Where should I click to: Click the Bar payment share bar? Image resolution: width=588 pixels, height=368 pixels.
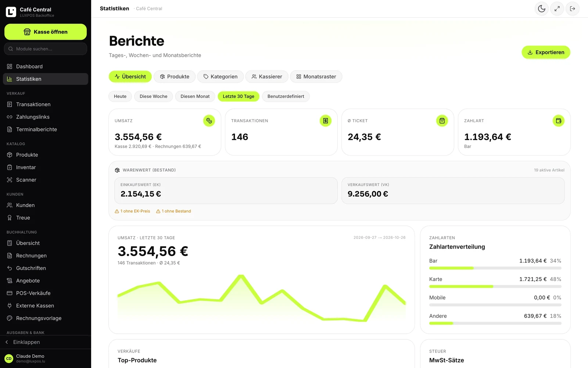[495, 268]
